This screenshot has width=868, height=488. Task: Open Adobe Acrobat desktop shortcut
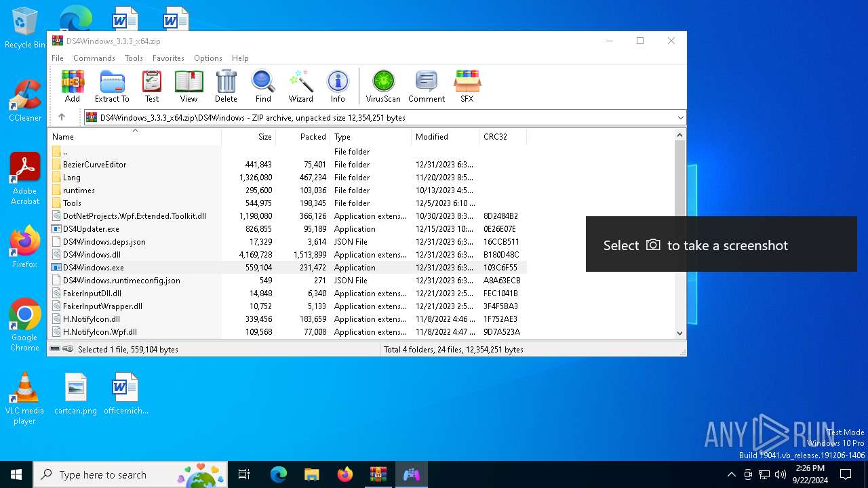point(25,179)
